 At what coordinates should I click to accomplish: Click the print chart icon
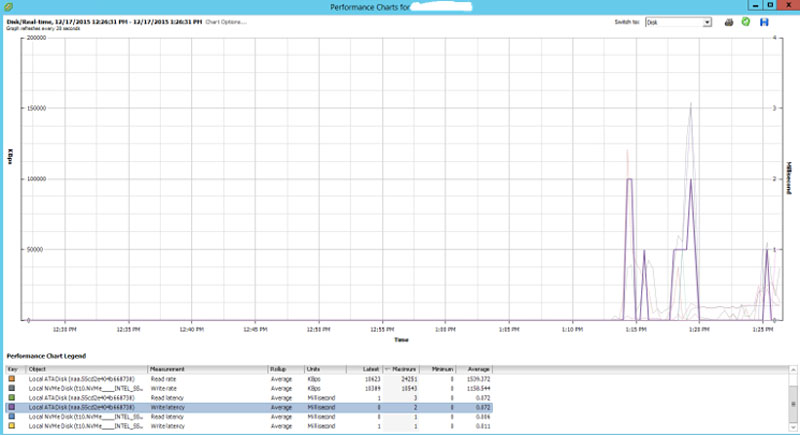pos(729,21)
